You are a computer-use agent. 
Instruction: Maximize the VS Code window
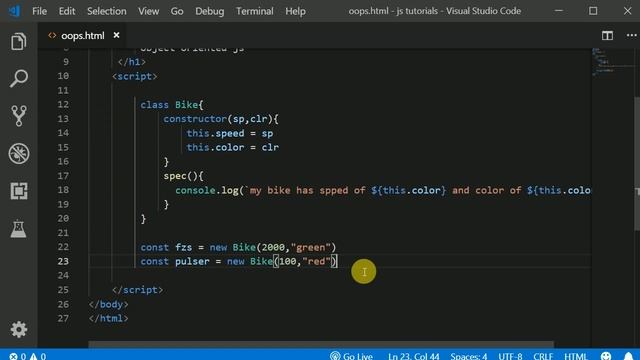pyautogui.click(x=593, y=11)
